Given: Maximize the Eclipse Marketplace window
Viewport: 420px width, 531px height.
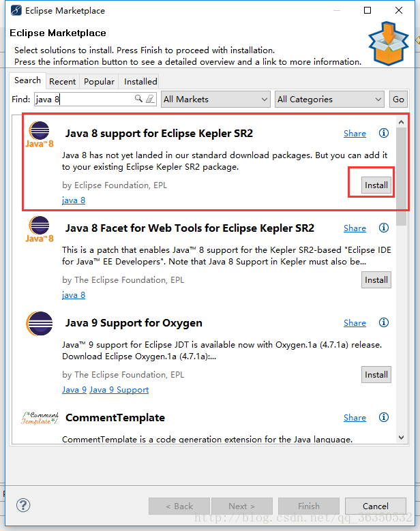Looking at the screenshot, I should pos(367,10).
